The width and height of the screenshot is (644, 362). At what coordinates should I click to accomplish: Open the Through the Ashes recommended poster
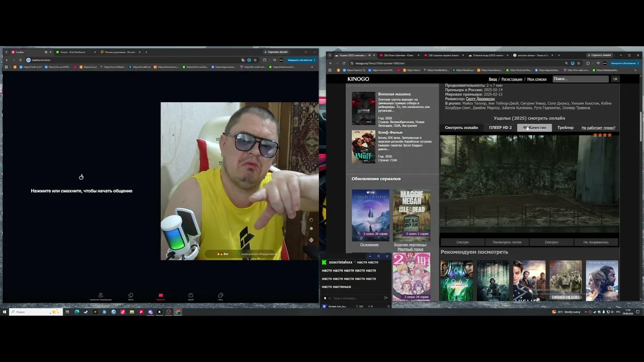[x=566, y=281]
